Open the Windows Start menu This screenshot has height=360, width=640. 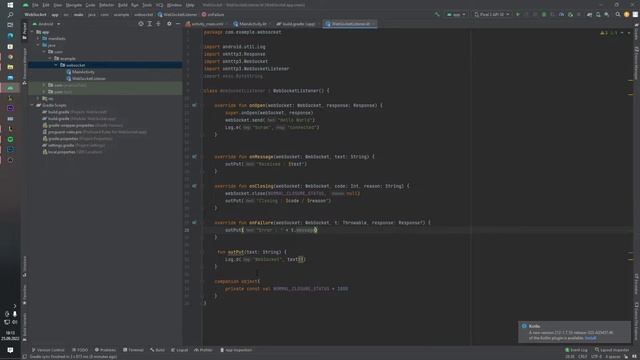coord(10,5)
